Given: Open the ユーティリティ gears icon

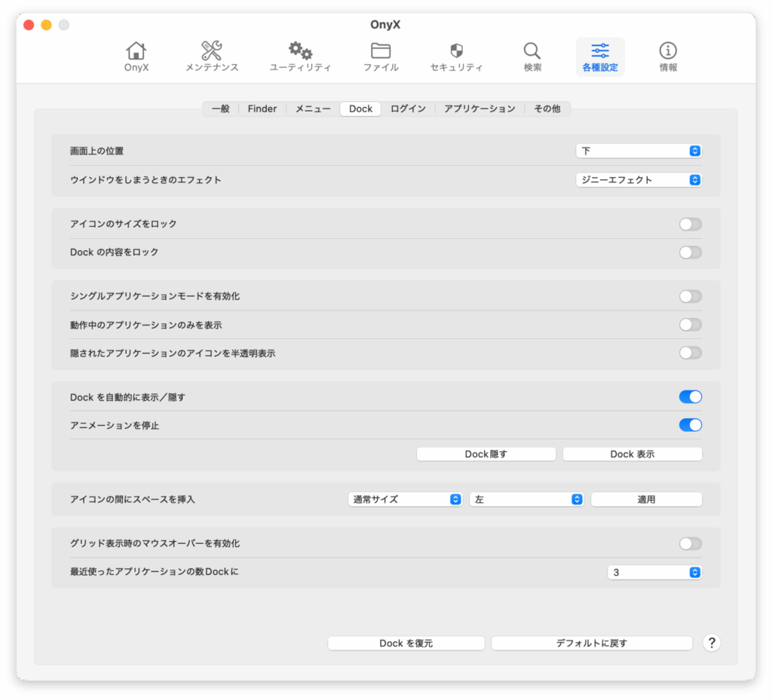Looking at the screenshot, I should tap(300, 51).
